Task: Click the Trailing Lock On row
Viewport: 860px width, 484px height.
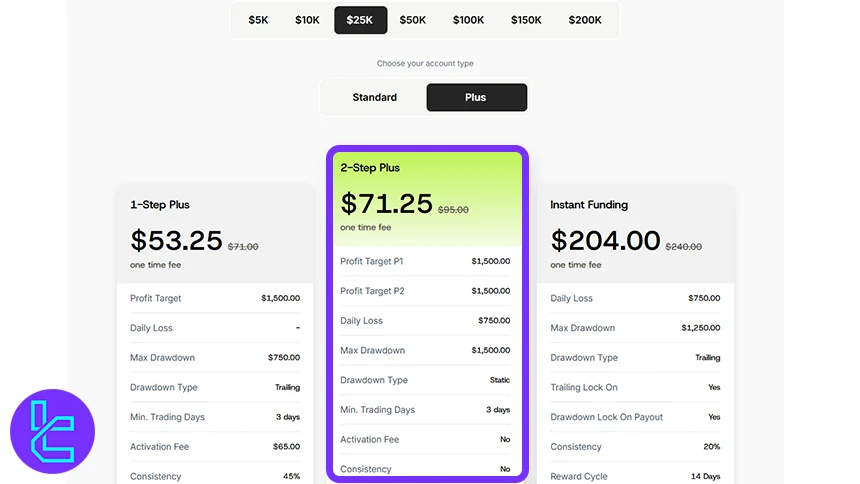Action: click(x=635, y=387)
